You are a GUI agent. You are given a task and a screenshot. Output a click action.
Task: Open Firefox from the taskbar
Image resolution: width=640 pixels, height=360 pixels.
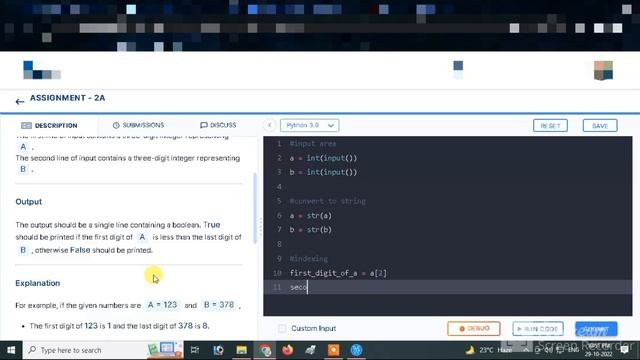point(288,350)
